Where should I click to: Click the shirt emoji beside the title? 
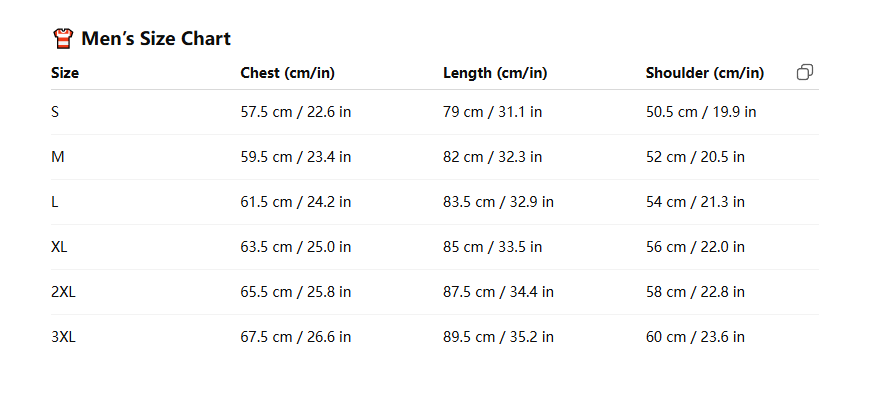pyautogui.click(x=62, y=39)
